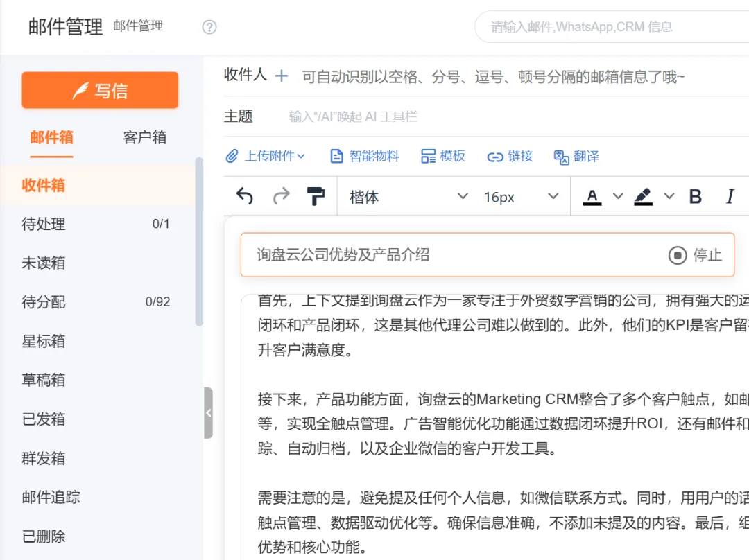Click the top search box

tap(612, 27)
